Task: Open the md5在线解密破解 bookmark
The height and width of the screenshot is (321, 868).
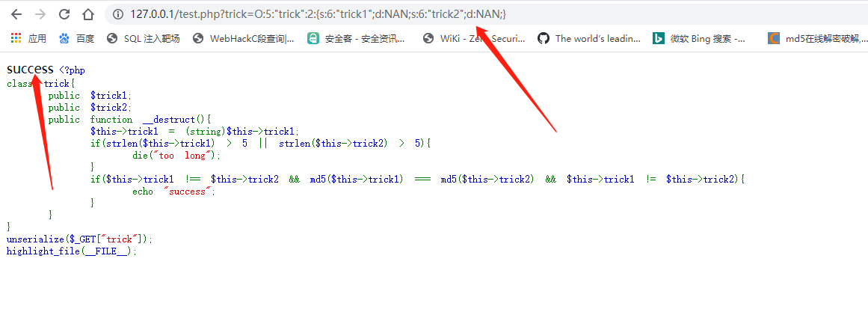Action: 818,38
